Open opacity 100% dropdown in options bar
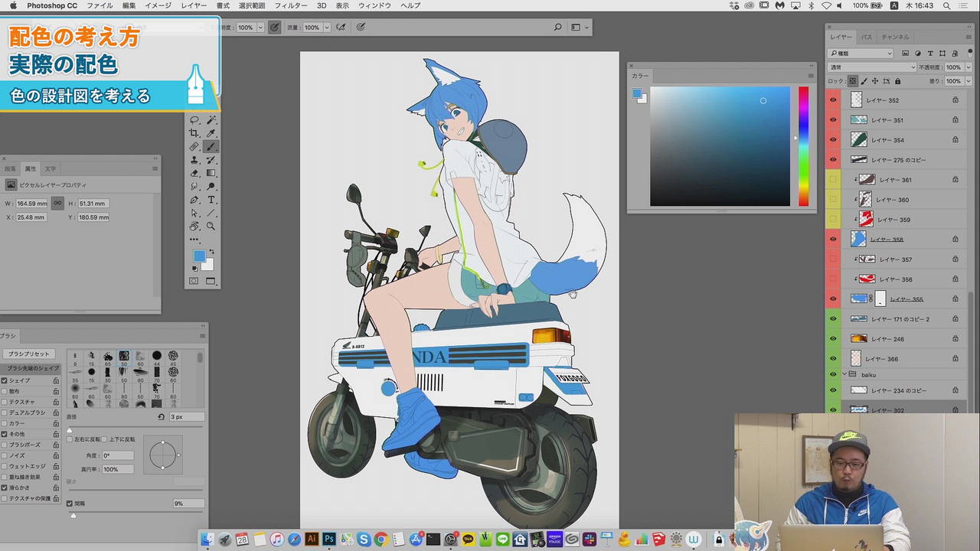This screenshot has height=551, width=980. (260, 28)
